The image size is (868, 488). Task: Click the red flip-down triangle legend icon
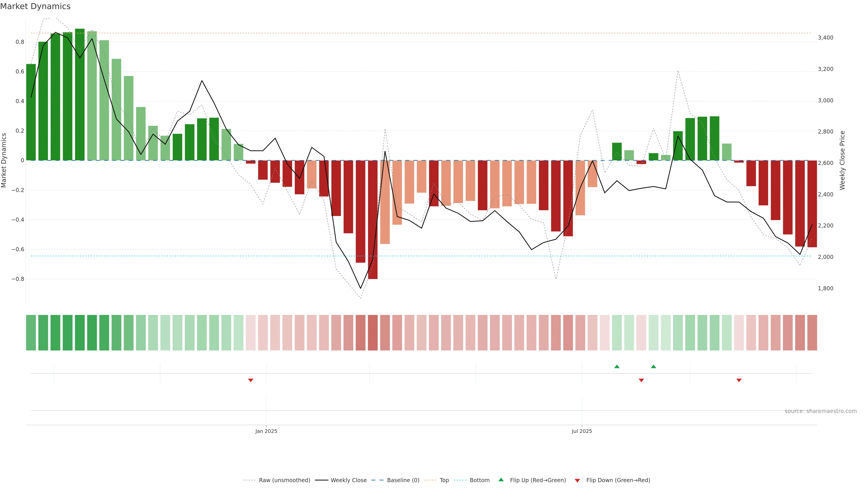[x=577, y=480]
